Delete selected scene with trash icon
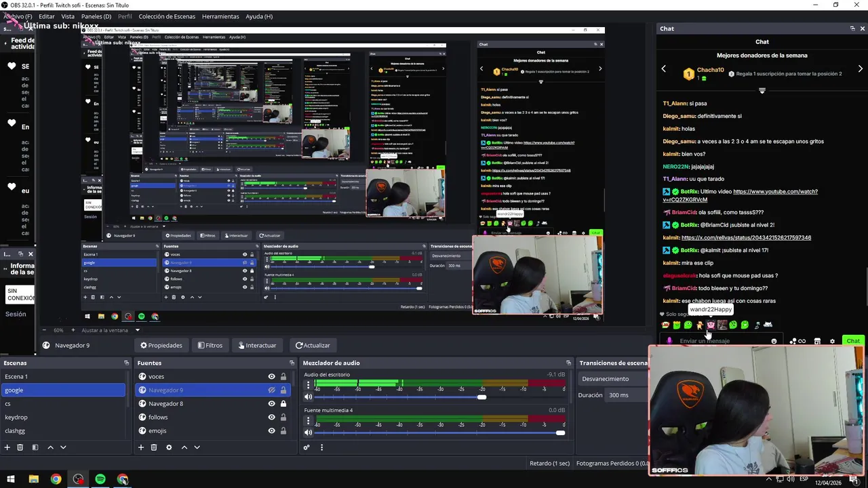 20,447
